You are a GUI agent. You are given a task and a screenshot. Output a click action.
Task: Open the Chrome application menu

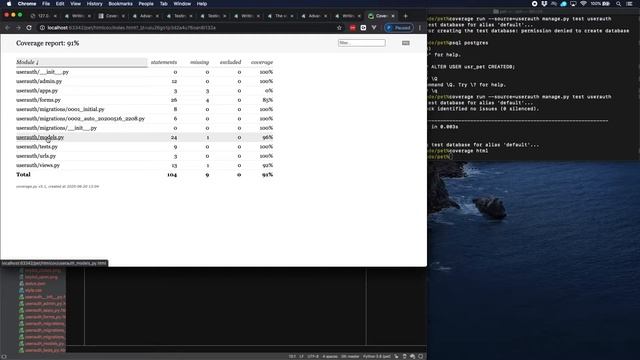[27, 4]
